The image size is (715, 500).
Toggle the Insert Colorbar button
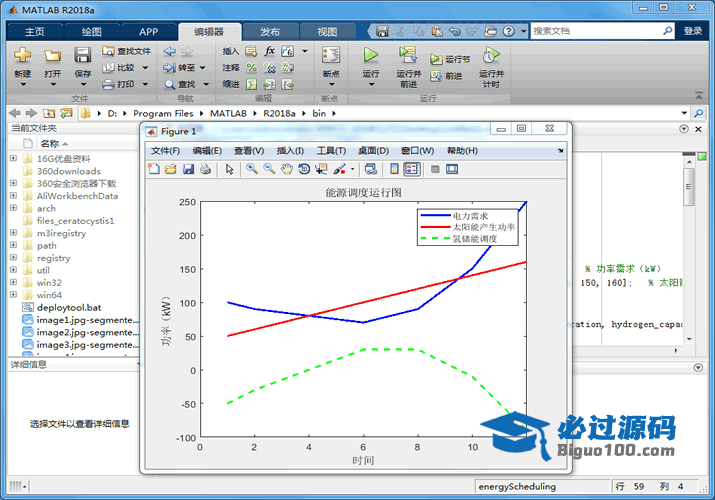click(394, 169)
